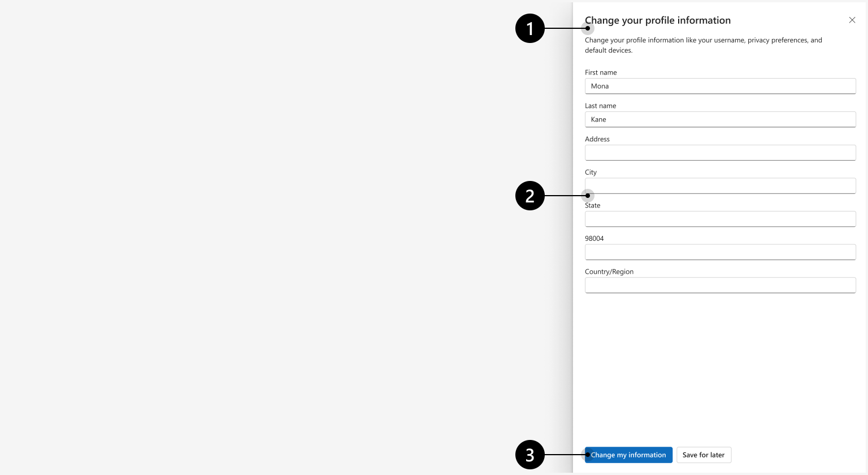868x475 pixels.
Task: Submit with Change my information button
Action: click(628, 455)
